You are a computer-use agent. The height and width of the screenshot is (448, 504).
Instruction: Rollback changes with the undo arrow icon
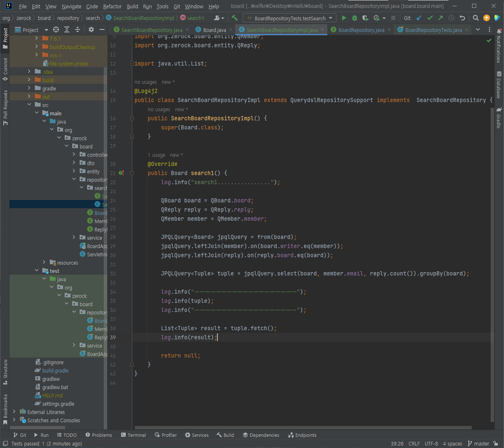[x=463, y=18]
